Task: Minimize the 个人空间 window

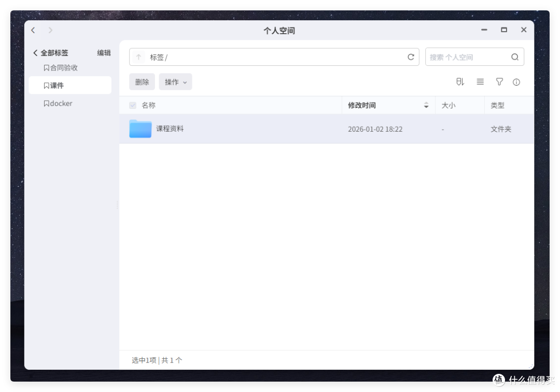Action: [484, 30]
